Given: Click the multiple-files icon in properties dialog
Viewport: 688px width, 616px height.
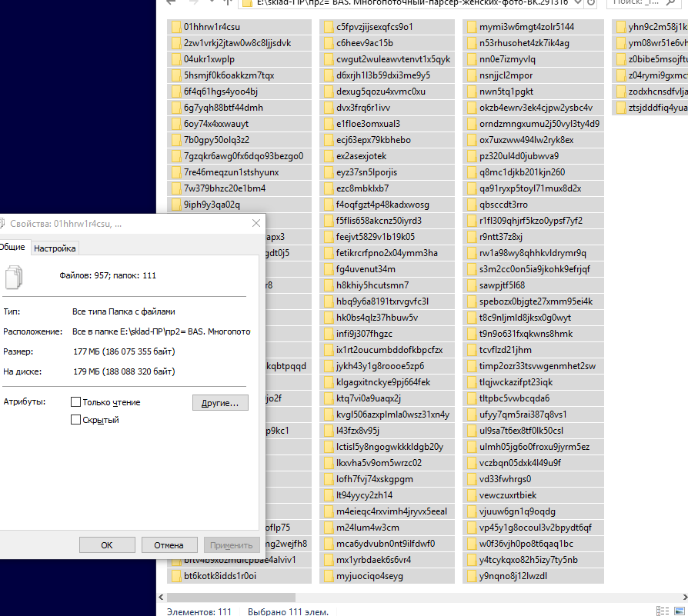Looking at the screenshot, I should click(x=14, y=278).
